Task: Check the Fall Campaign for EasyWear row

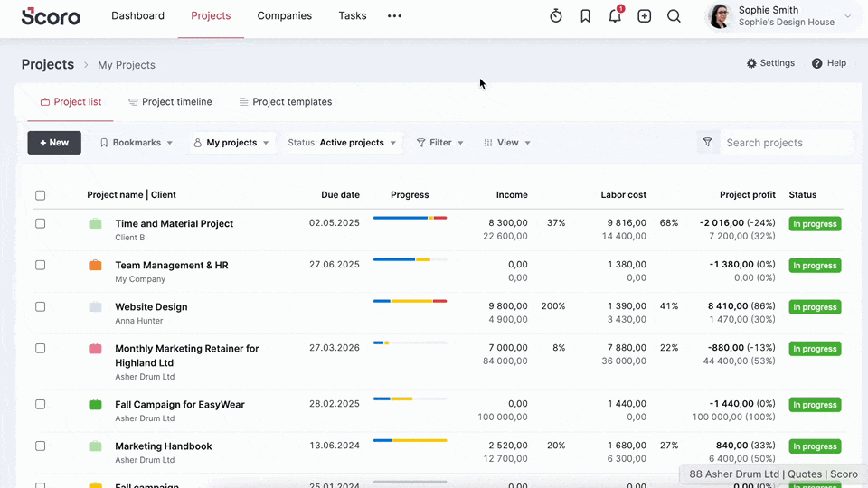Action: (x=41, y=405)
